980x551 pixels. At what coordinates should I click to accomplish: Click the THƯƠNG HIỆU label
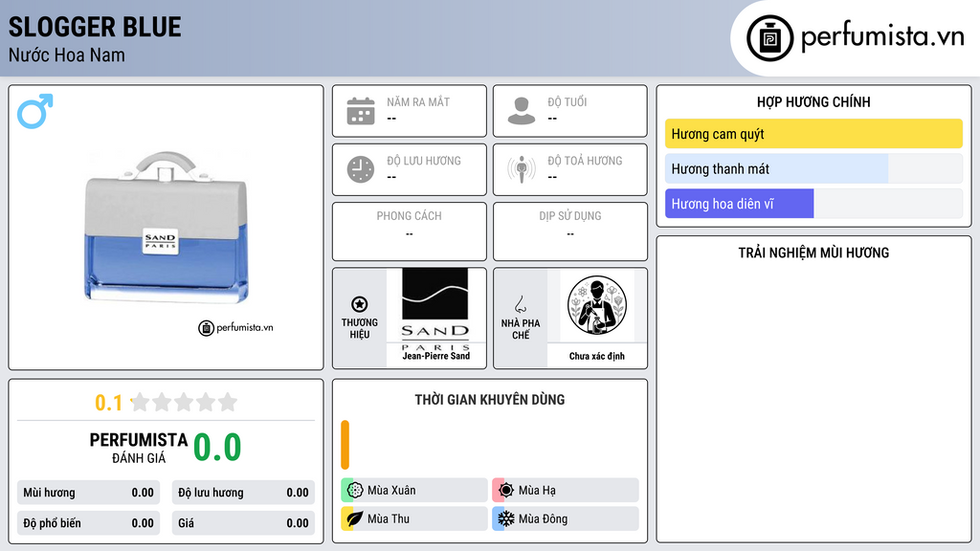(360, 329)
